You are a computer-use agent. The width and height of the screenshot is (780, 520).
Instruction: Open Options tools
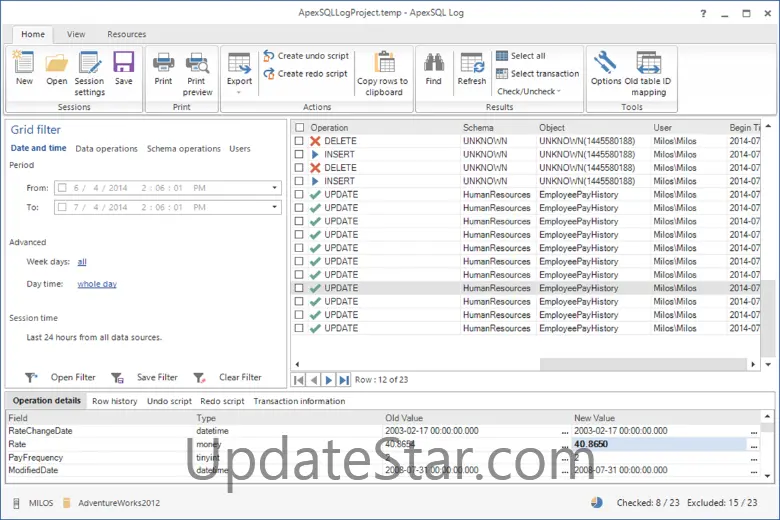click(605, 68)
